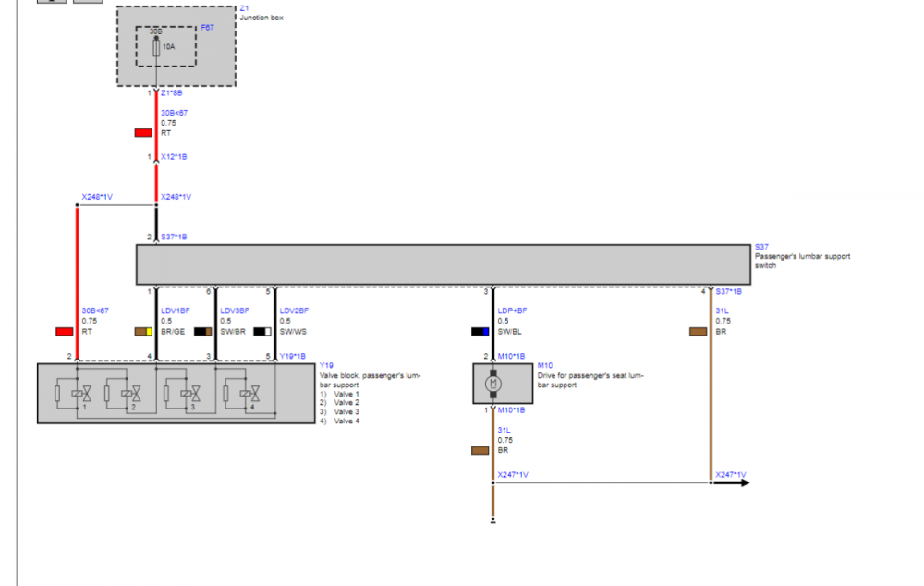Click the ground point below the M10 wire

pyautogui.click(x=492, y=520)
